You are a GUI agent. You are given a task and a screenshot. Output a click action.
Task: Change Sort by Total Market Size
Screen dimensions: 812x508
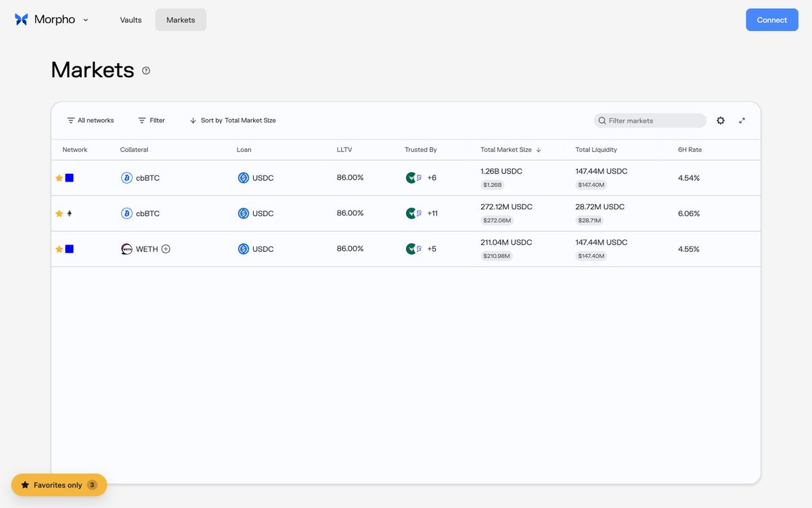[233, 121]
